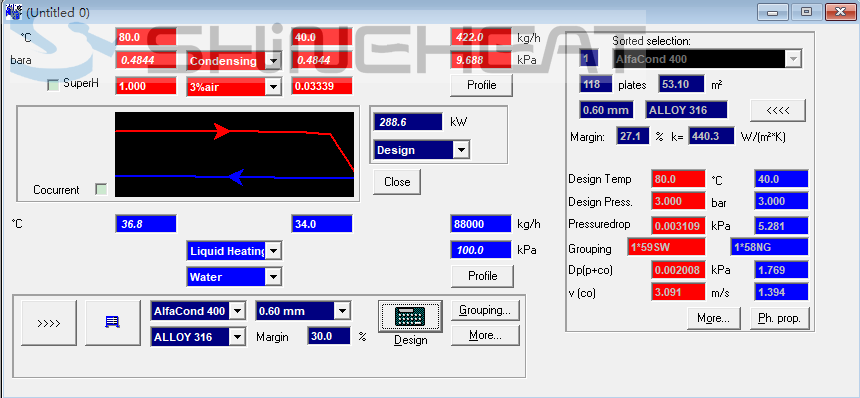Click the Grouping... button
Viewport: 860px width, 398px height.
485,310
